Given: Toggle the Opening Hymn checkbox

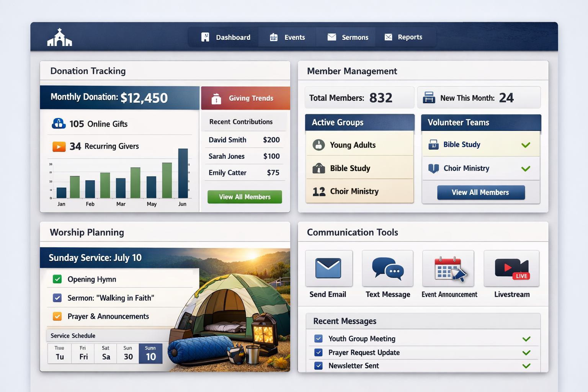Looking at the screenshot, I should (57, 279).
